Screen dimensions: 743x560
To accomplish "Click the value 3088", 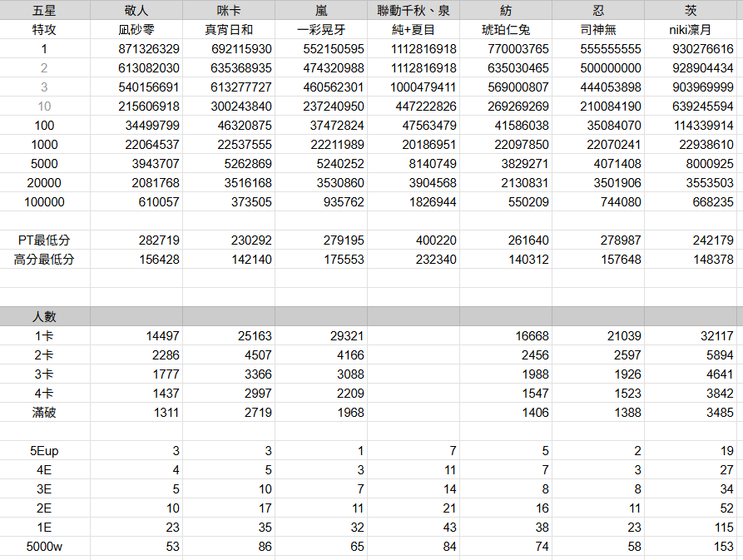I will point(350,374).
